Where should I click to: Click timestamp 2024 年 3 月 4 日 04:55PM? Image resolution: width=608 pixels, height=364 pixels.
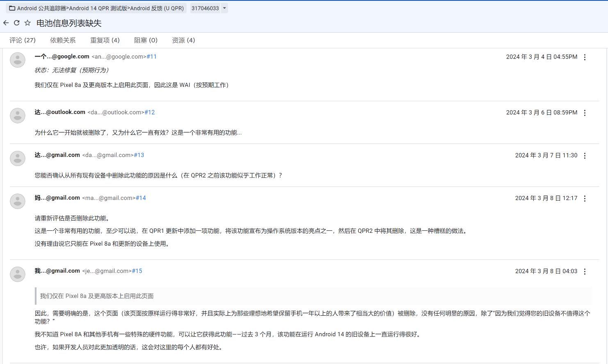(542, 57)
